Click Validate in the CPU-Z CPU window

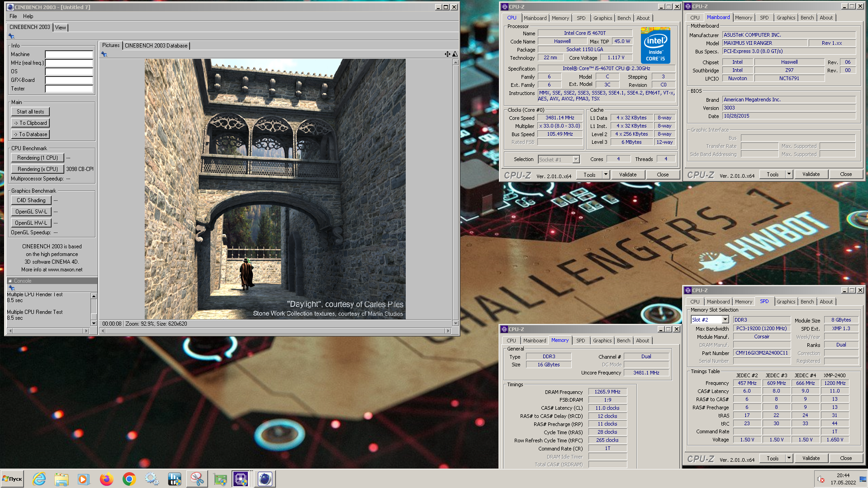627,175
